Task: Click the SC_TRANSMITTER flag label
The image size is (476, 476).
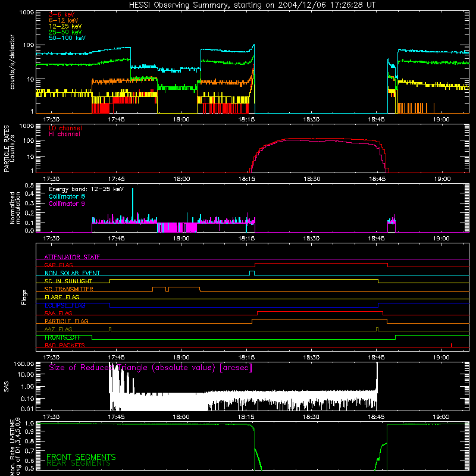Action: pyautogui.click(x=68, y=289)
